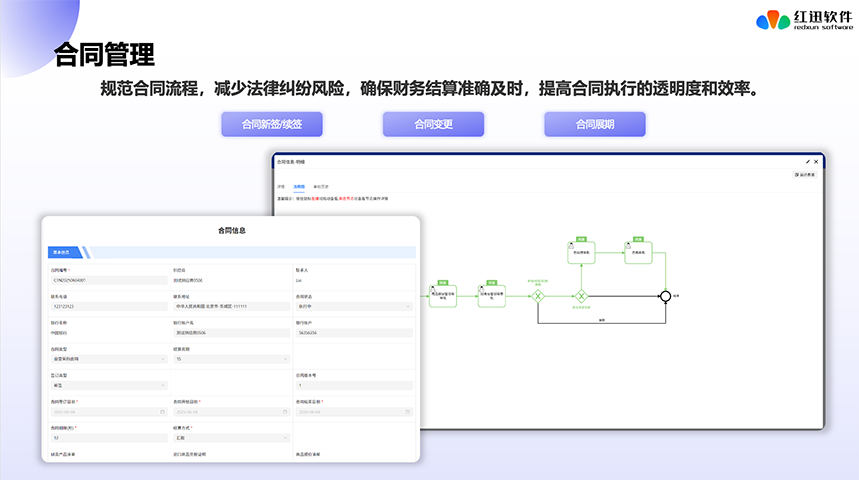
Task: Click the 银行账户 input field
Action: tap(354, 333)
